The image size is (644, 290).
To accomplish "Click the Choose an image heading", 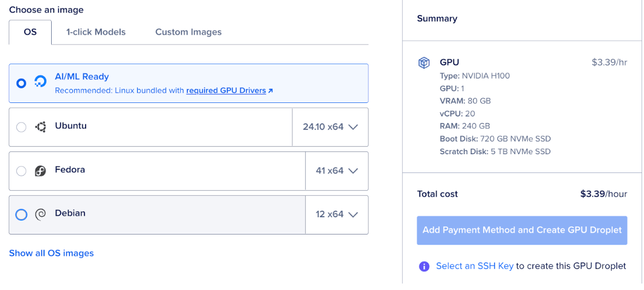I will (46, 10).
